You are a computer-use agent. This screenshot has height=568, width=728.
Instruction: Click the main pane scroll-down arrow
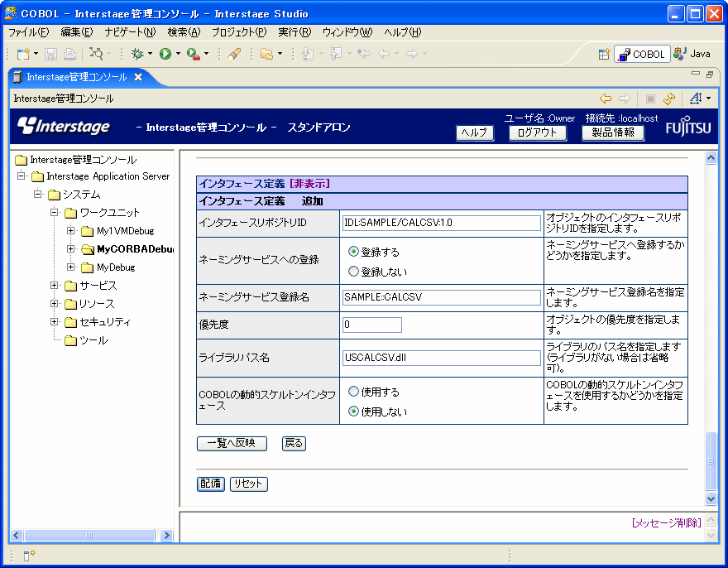711,498
